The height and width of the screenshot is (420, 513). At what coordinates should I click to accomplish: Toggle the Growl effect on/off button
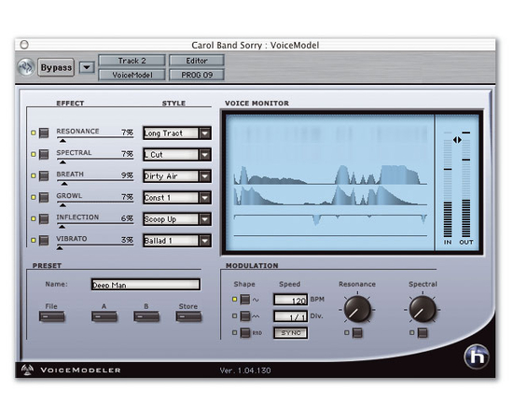[x=44, y=197]
